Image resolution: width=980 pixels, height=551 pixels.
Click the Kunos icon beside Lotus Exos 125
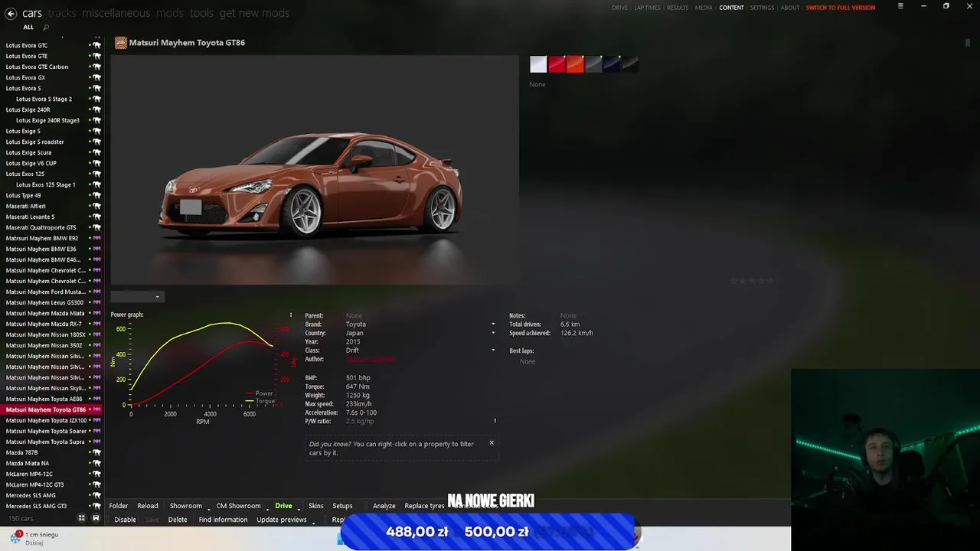pos(96,174)
